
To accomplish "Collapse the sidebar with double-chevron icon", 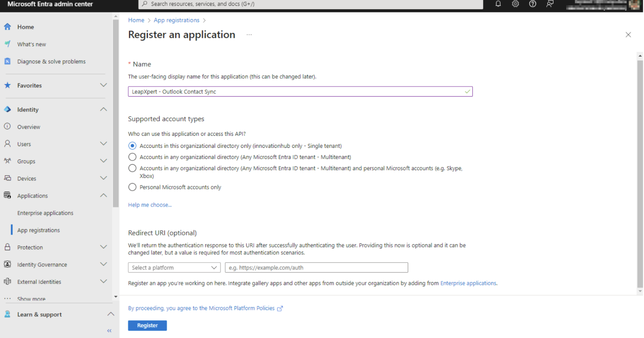I will tap(109, 331).
